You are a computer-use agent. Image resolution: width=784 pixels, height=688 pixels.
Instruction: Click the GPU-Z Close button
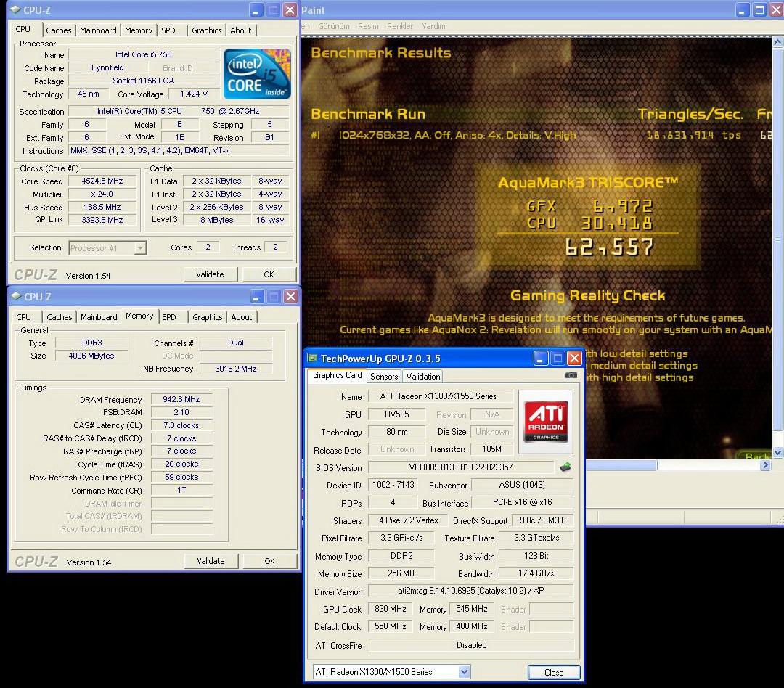coord(554,673)
